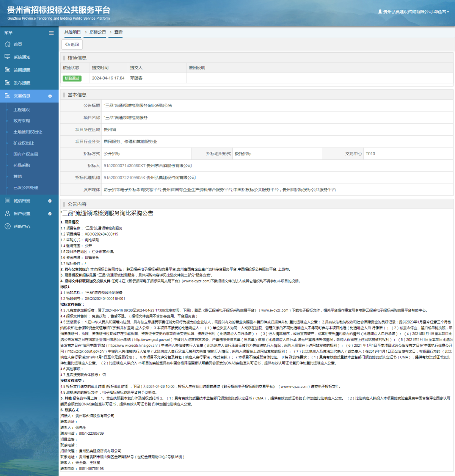Click the 系统通知 monitor icon
This screenshot has height=476, width=455.
[x=8, y=57]
